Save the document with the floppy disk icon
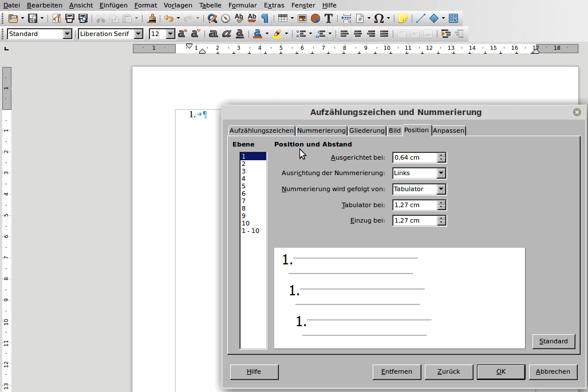This screenshot has height=392, width=588. click(x=33, y=18)
